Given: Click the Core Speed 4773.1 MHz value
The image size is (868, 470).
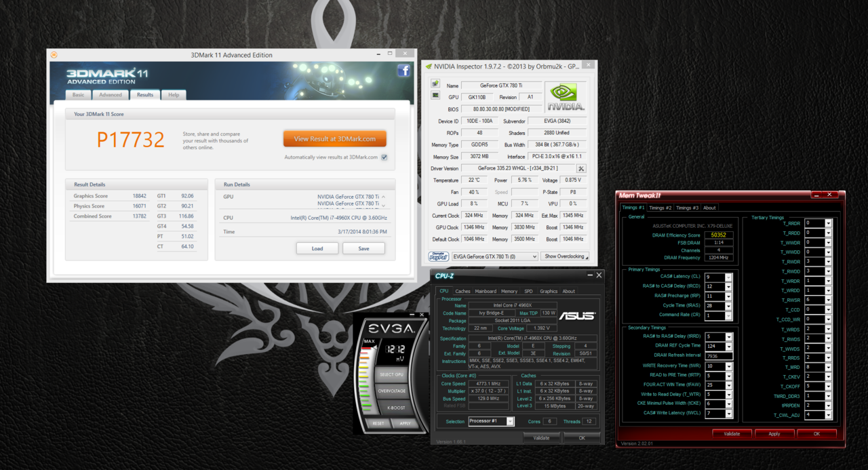Looking at the screenshot, I should pos(489,384).
